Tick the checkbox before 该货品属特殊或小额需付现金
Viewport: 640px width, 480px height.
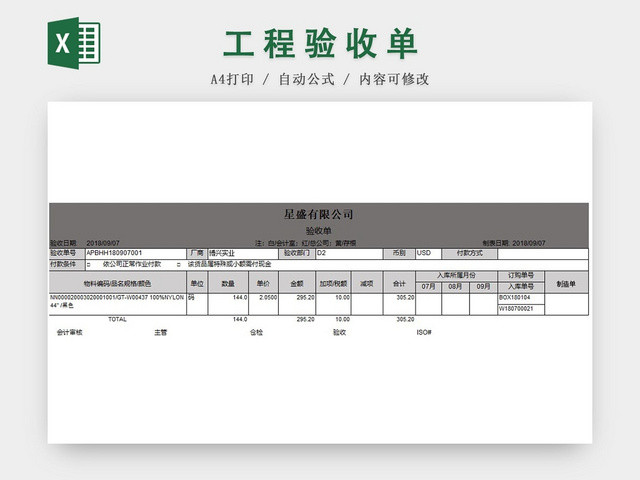(179, 265)
